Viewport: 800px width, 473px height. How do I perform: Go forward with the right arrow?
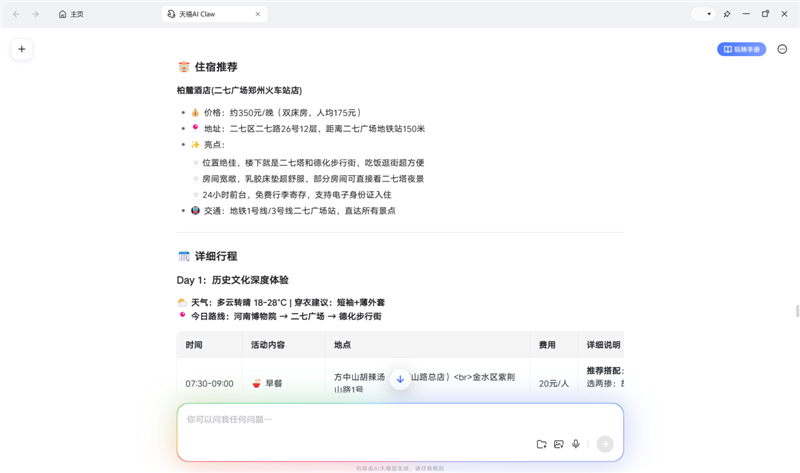(x=35, y=14)
